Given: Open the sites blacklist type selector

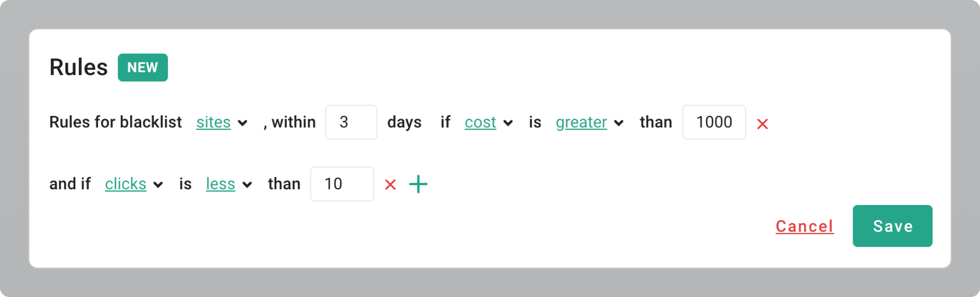Looking at the screenshot, I should click(213, 122).
